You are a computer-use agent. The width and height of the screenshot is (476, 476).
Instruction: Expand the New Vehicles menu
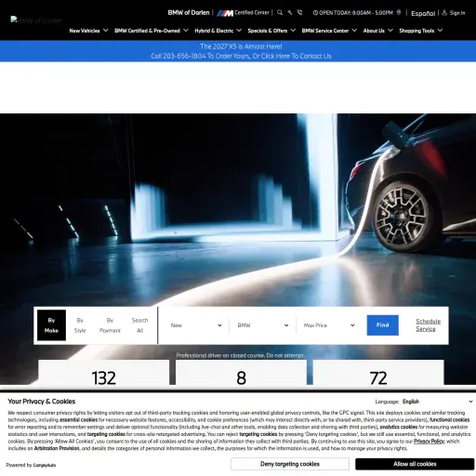(88, 31)
